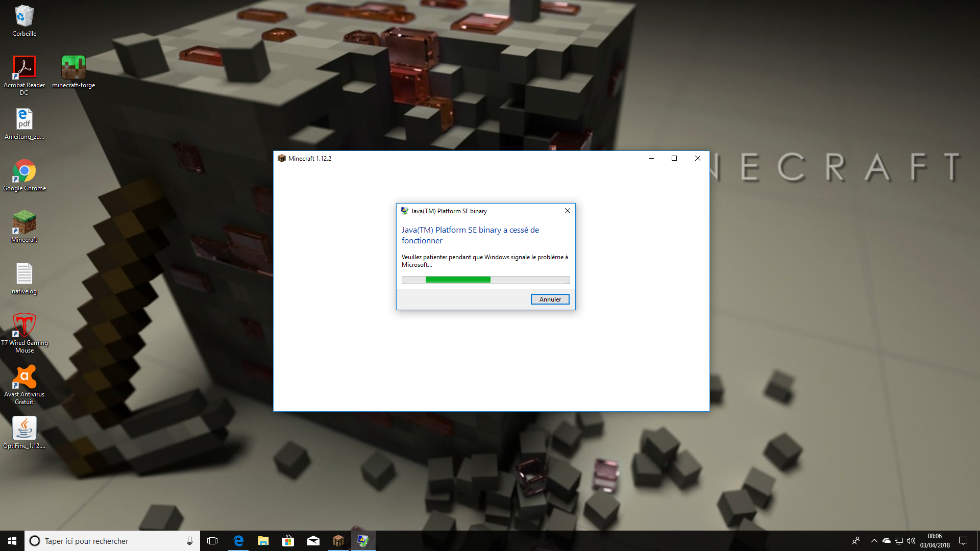
Task: Open the Corbeille recycle bin icon
Action: [24, 20]
